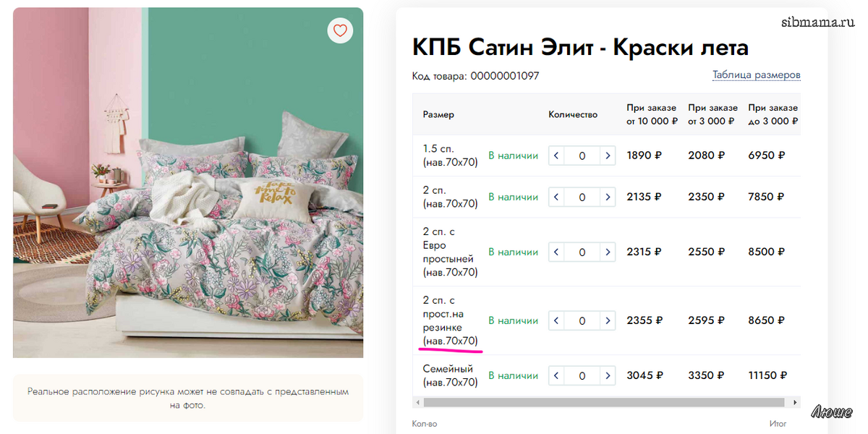Decrease quantity for 2 сп. (нав.70х70)
868x434 pixels.
pos(556,197)
